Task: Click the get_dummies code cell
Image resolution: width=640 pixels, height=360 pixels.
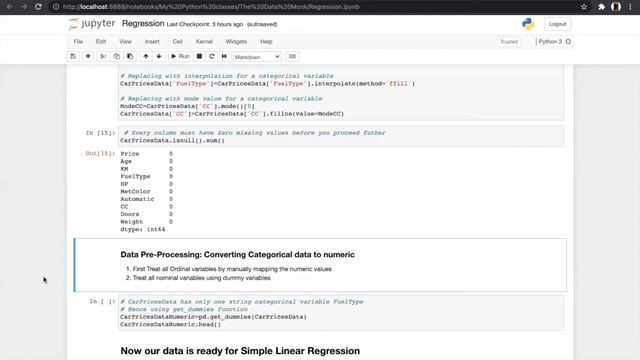Action: [x=341, y=313]
